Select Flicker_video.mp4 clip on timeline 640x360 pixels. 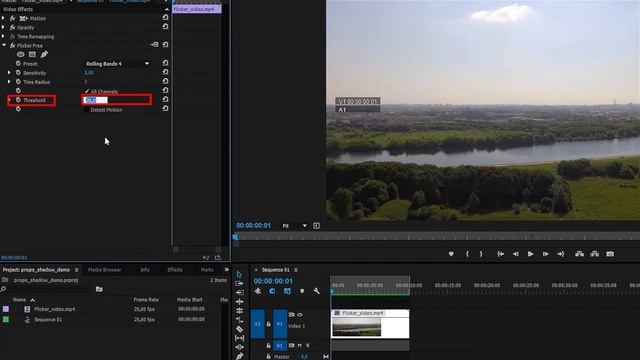pyautogui.click(x=370, y=324)
